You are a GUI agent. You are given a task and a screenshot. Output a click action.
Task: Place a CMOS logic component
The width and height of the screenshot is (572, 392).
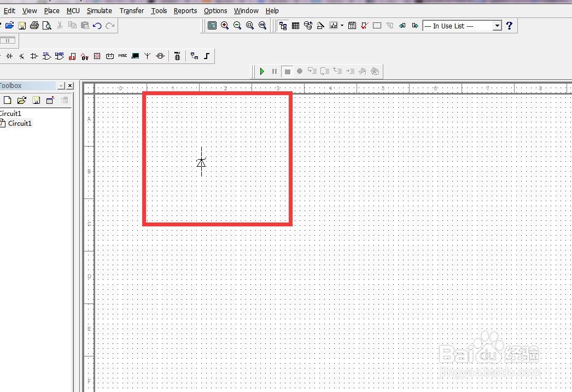[60, 56]
